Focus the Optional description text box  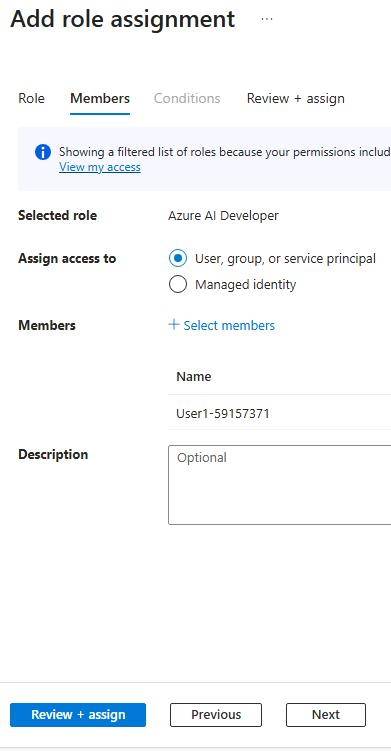[x=279, y=485]
